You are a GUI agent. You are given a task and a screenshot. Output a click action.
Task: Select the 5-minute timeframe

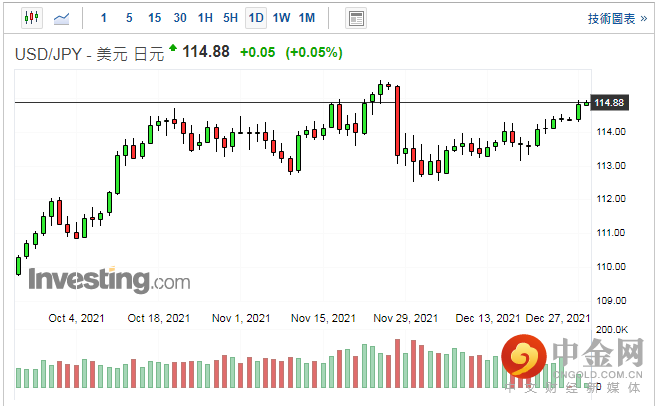tap(129, 18)
